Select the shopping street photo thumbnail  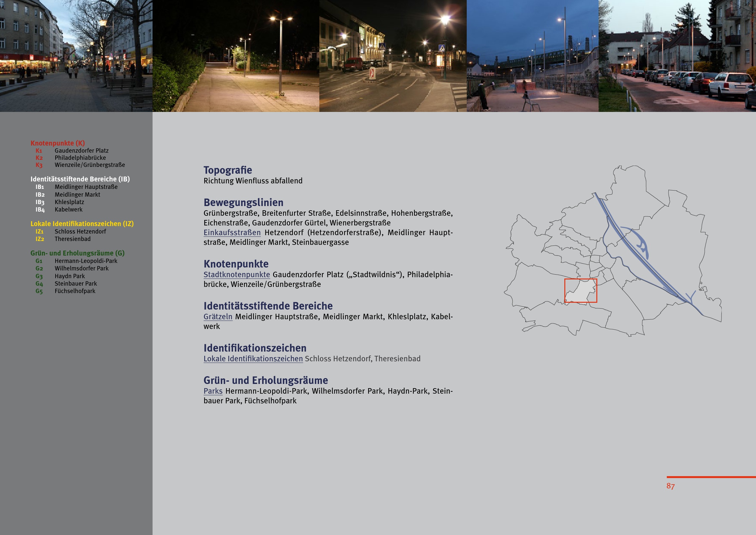(76, 56)
